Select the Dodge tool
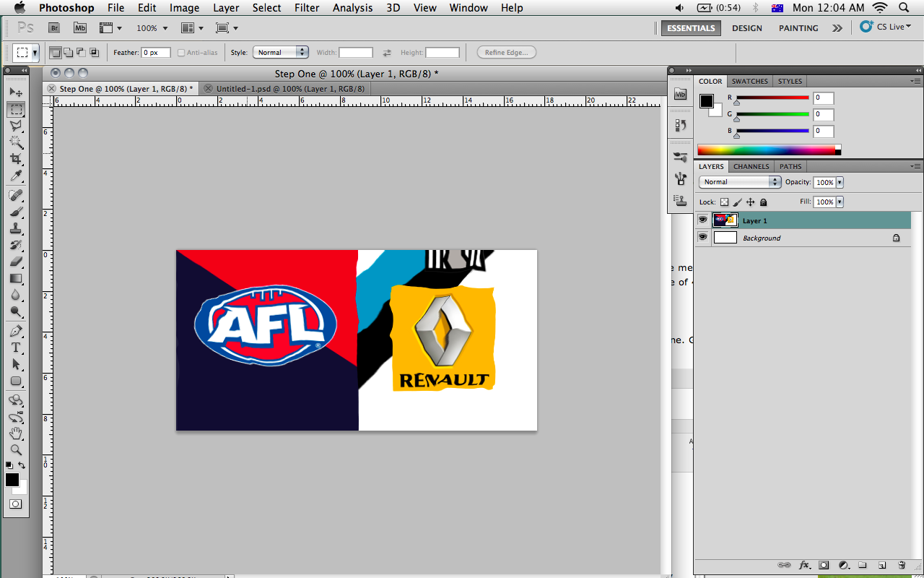This screenshot has height=578, width=924. 16,311
